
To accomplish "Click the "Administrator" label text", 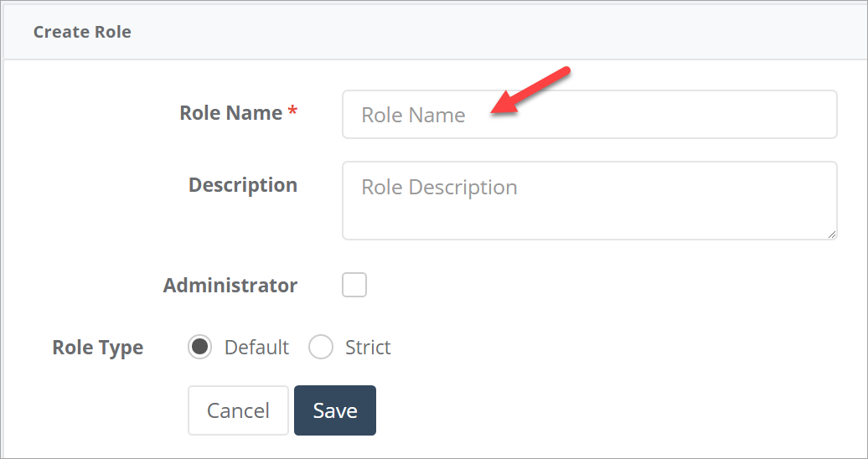I will pos(230,286).
